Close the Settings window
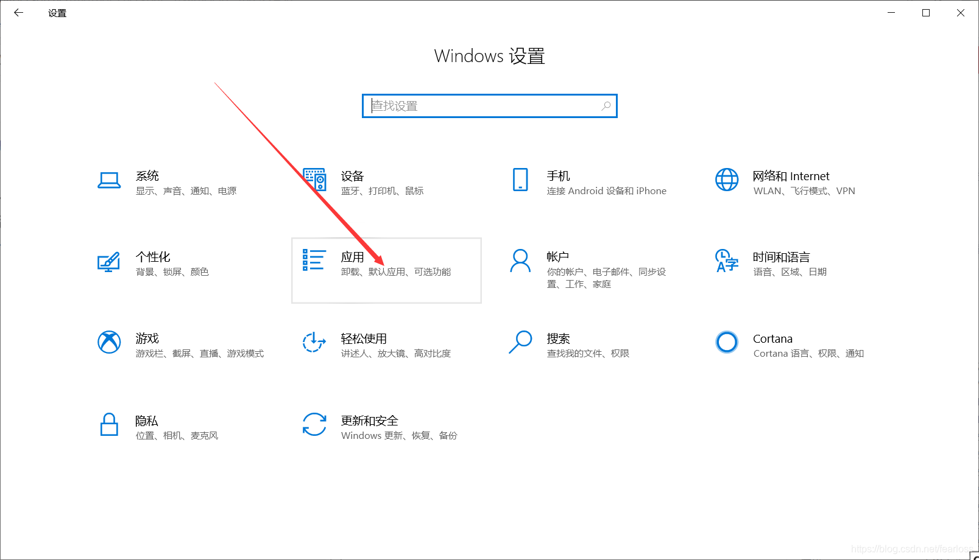 click(961, 13)
